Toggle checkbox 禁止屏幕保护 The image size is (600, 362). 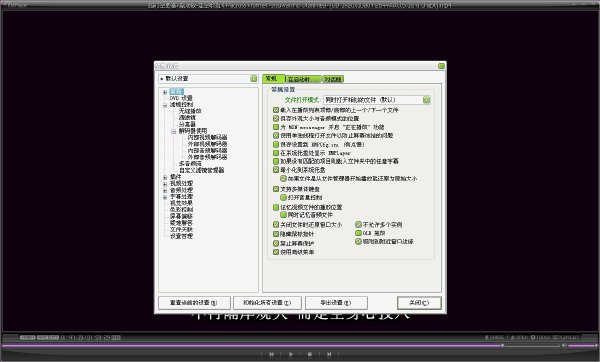click(x=276, y=243)
